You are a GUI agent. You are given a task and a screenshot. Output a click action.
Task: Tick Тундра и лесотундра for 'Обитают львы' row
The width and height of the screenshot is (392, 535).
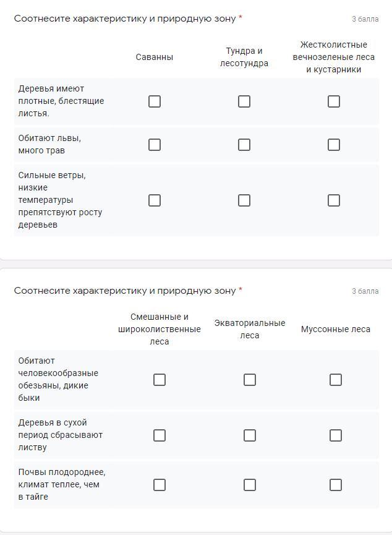click(x=244, y=144)
